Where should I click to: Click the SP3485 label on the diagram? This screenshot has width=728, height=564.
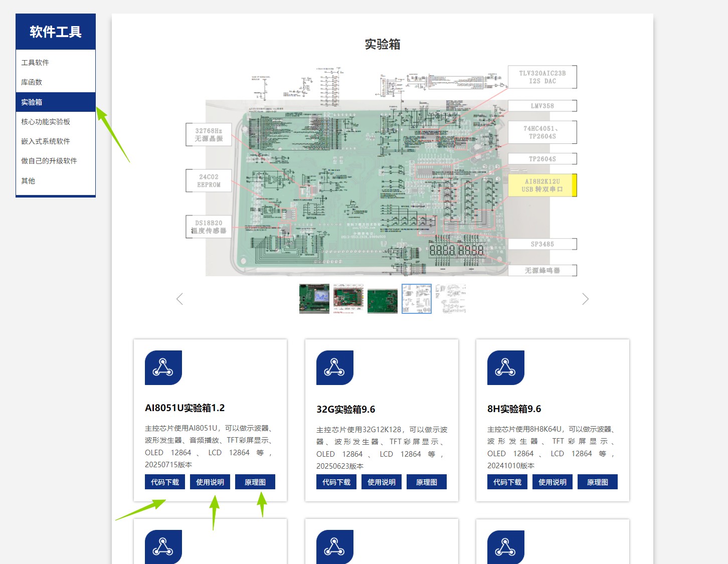[542, 244]
